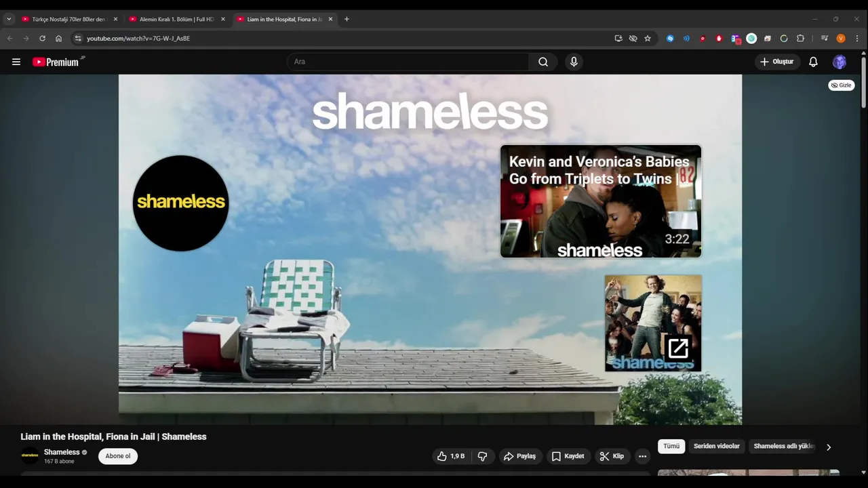Click the Abone ol subscribe button
This screenshot has height=488, width=868.
[x=118, y=456]
